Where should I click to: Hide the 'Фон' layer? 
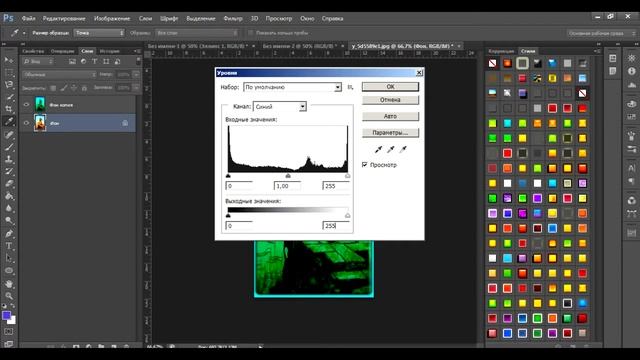pyautogui.click(x=27, y=123)
